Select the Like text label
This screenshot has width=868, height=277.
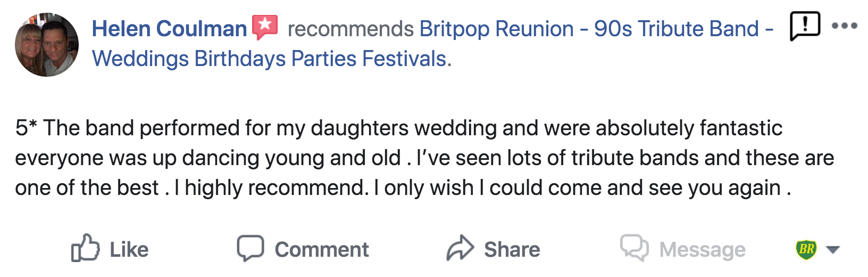pyautogui.click(x=129, y=249)
